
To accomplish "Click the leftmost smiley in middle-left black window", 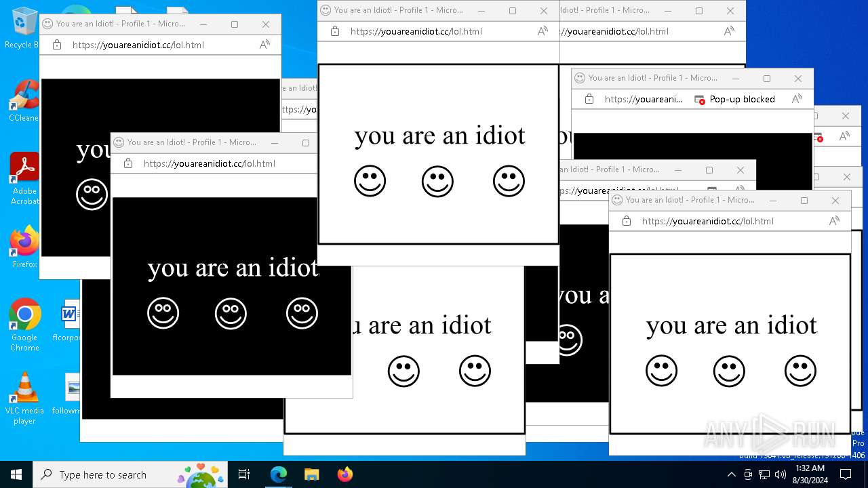I will [x=163, y=313].
